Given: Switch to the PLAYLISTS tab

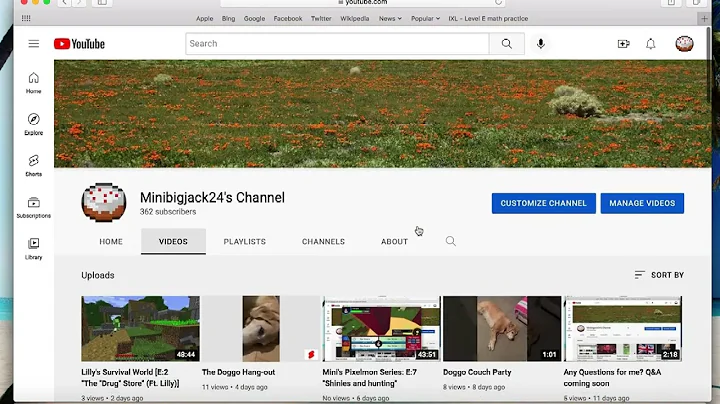Looking at the screenshot, I should (x=245, y=241).
